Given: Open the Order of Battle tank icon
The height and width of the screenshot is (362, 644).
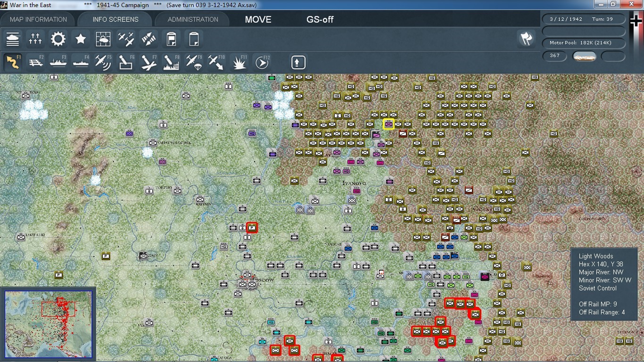Looking at the screenshot, I should click(13, 39).
